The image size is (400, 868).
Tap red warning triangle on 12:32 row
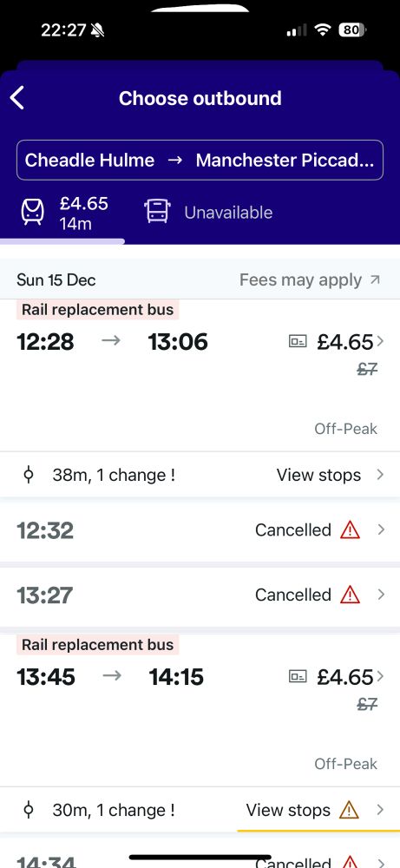pos(350,530)
